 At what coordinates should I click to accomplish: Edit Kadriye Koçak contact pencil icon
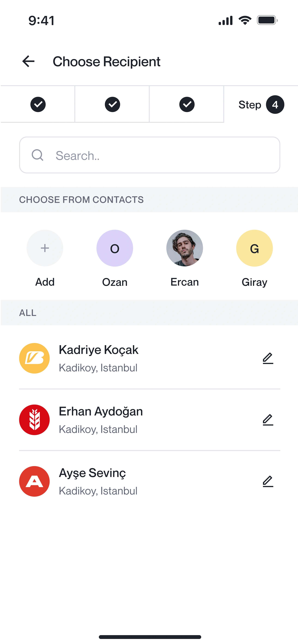(x=268, y=358)
